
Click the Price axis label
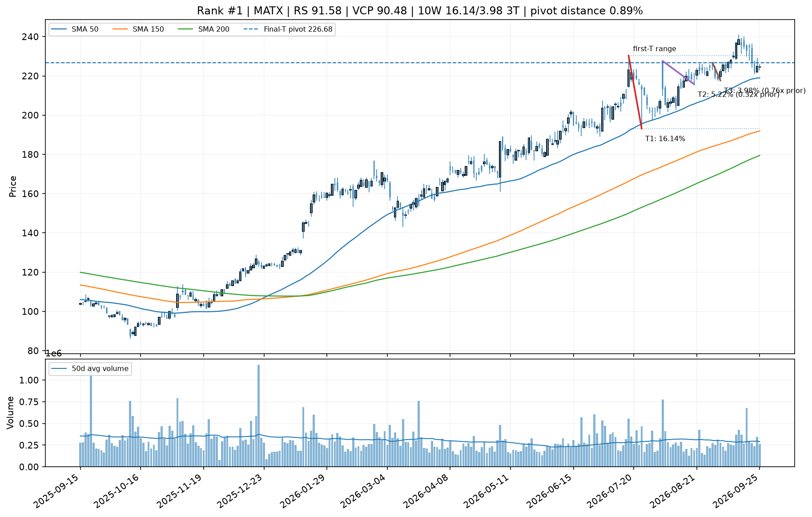click(x=13, y=186)
